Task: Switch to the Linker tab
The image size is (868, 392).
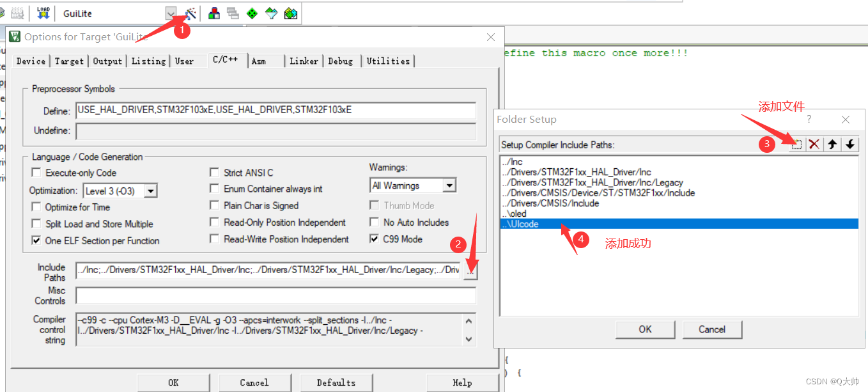Action: pos(304,61)
